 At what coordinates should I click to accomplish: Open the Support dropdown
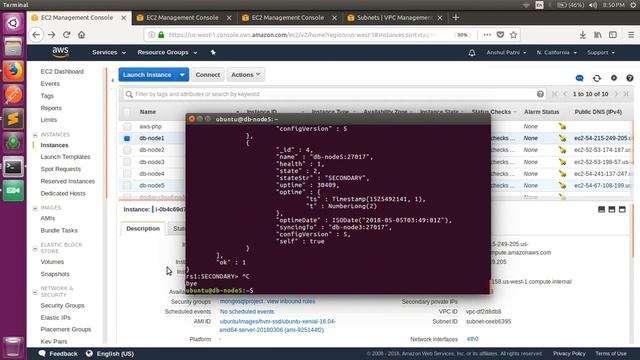click(601, 53)
